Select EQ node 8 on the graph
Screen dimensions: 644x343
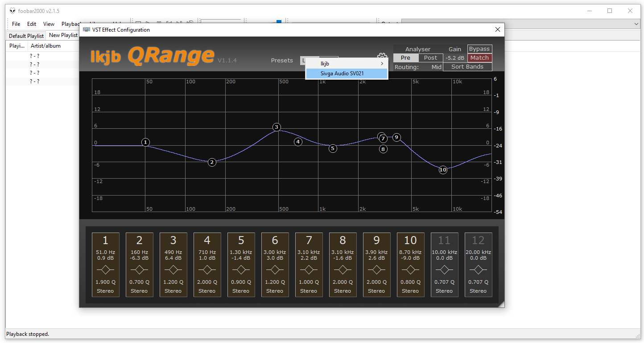[383, 149]
